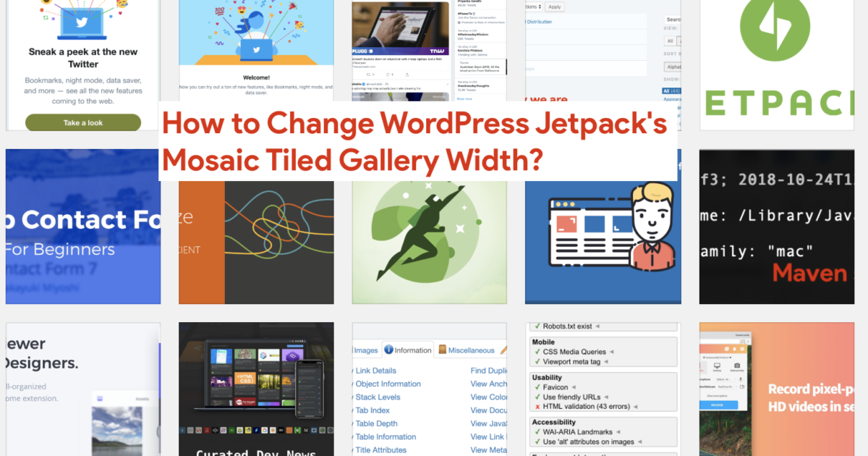Open the Maven terminal output tile

[x=777, y=227]
